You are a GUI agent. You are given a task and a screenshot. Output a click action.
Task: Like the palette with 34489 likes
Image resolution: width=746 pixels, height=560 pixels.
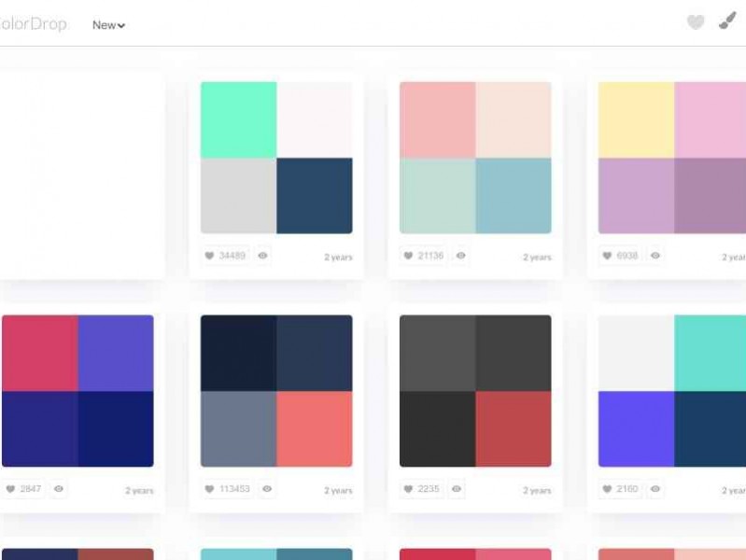[x=224, y=256]
